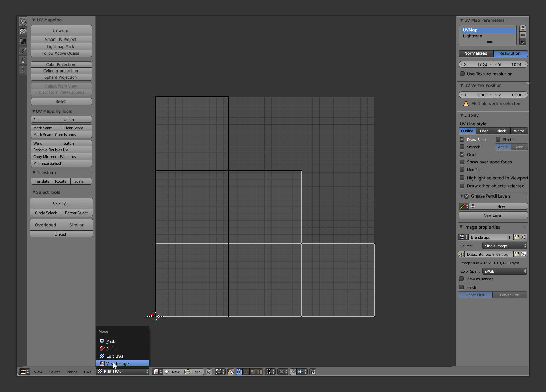Open the Select menu in header
The image size is (546, 392).
tap(54, 372)
